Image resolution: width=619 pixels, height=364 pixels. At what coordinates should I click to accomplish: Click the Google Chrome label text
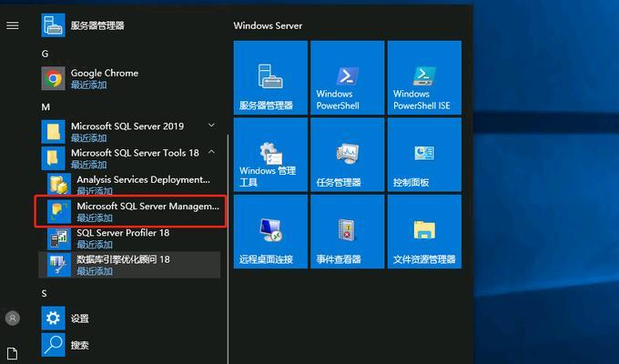pos(105,74)
